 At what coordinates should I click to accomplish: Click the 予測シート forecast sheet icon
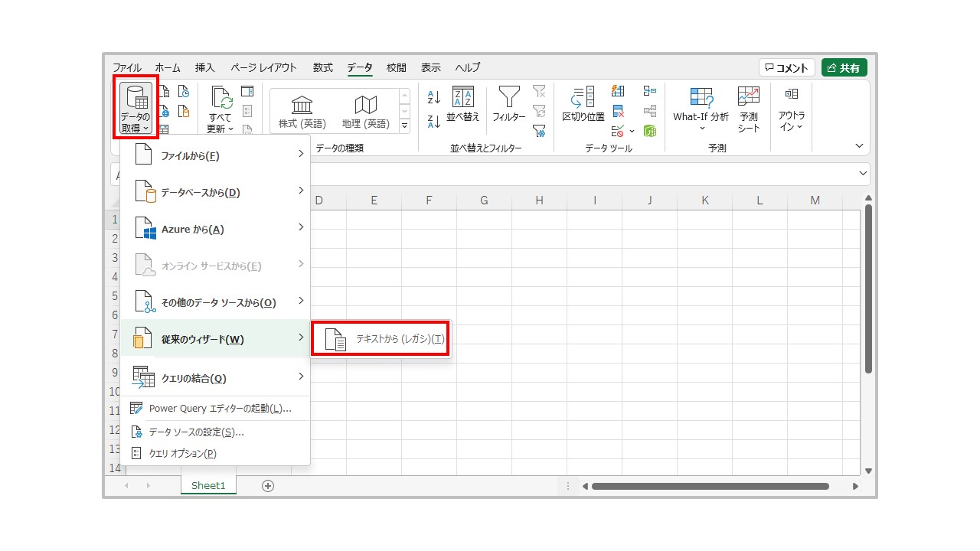(748, 109)
